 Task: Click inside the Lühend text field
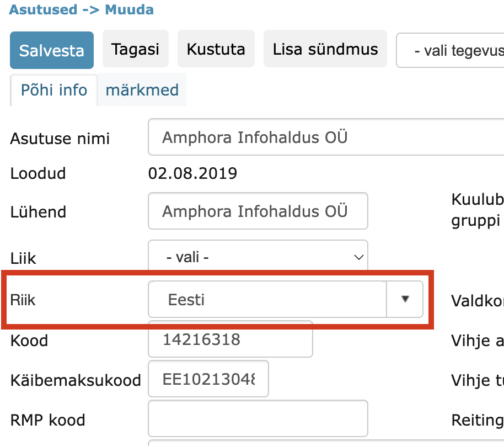pos(258,211)
